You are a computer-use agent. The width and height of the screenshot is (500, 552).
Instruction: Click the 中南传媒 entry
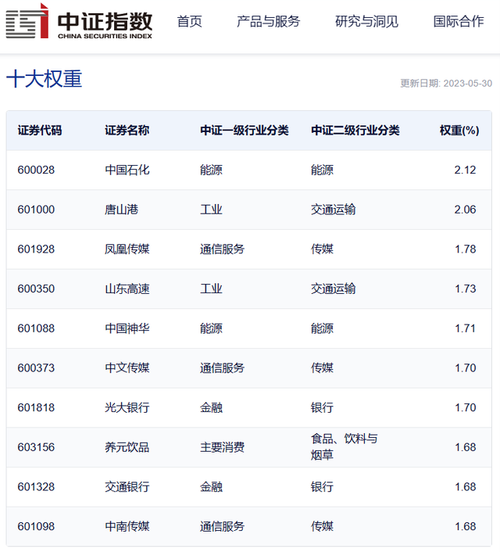127,527
